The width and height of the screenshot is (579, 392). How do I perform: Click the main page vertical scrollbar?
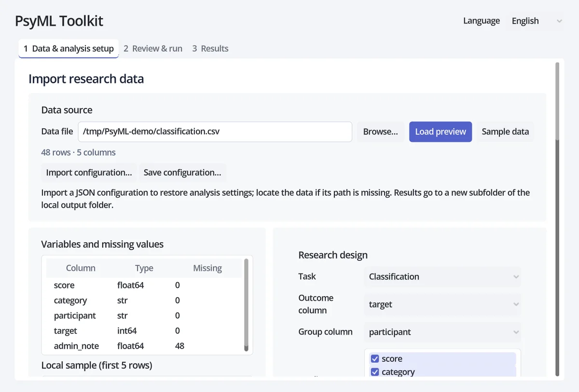(558, 219)
